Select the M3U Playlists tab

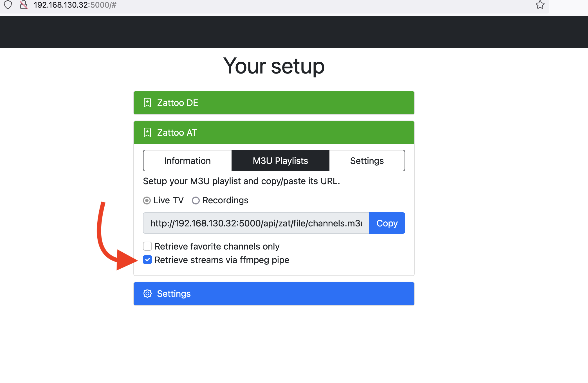pyautogui.click(x=280, y=161)
